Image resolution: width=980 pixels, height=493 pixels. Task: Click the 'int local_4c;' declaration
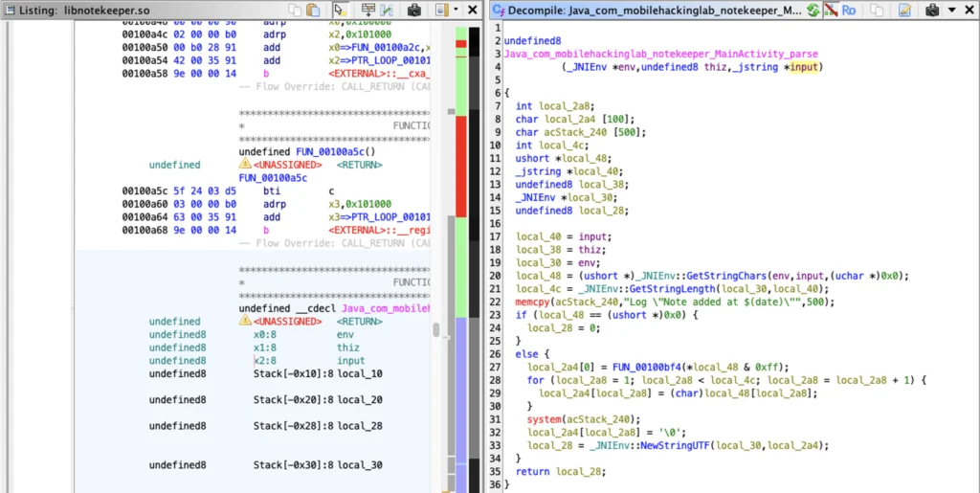click(552, 146)
